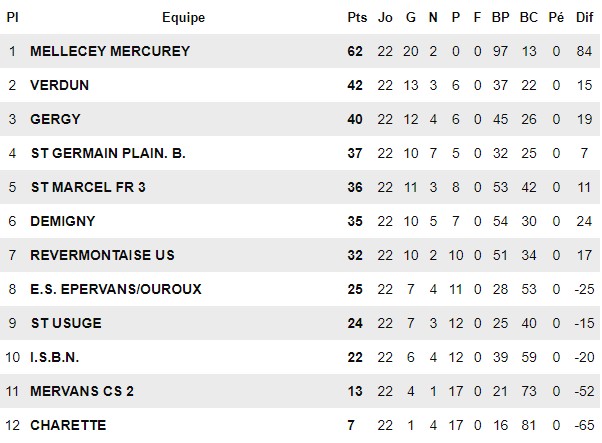This screenshot has width=602, height=443.
Task: Select ST MARCEL FR 3 team
Action: click(88, 187)
